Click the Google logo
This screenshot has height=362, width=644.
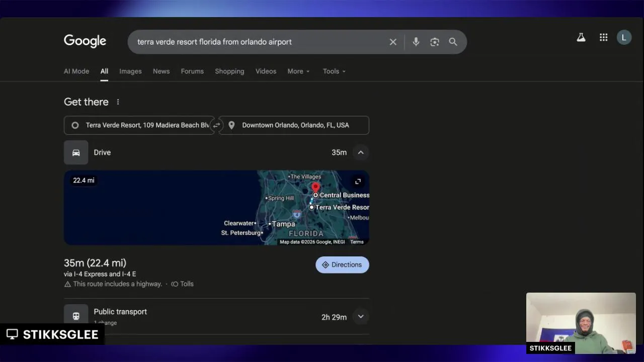click(x=85, y=41)
